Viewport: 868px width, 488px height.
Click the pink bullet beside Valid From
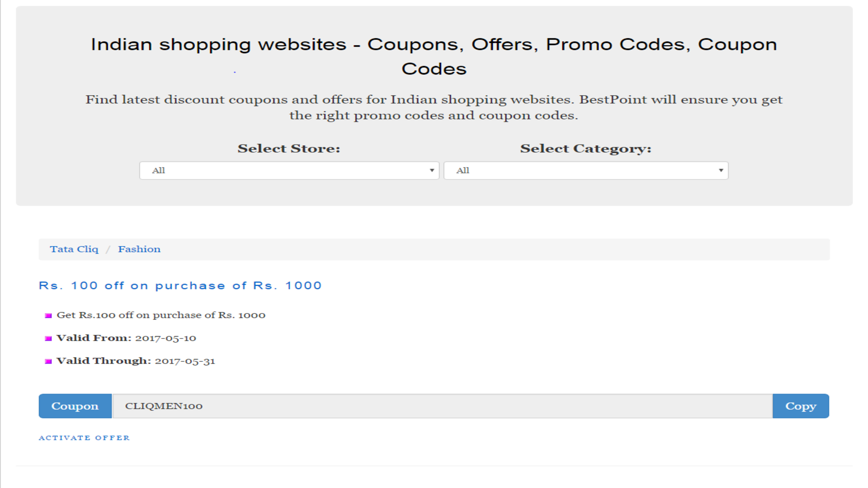(48, 338)
